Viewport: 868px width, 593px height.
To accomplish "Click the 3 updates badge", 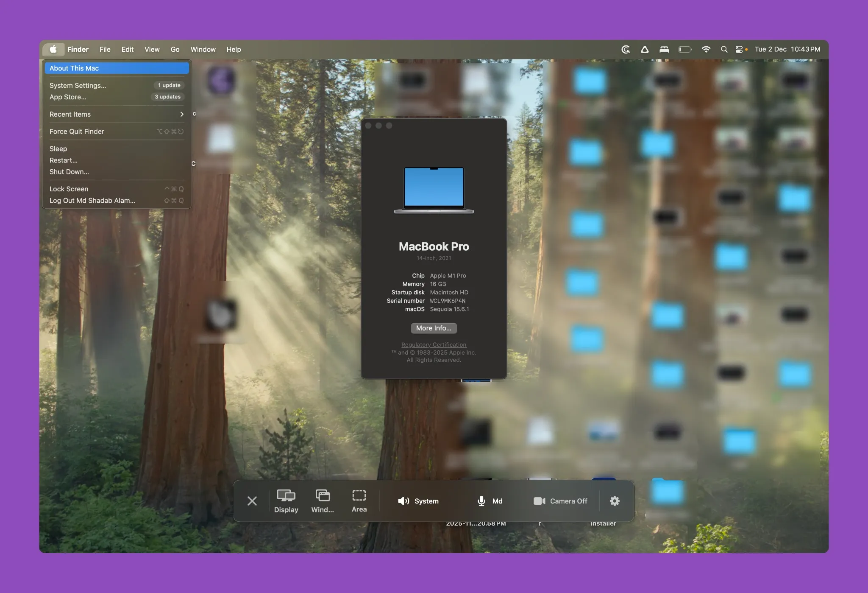I will click(x=168, y=97).
